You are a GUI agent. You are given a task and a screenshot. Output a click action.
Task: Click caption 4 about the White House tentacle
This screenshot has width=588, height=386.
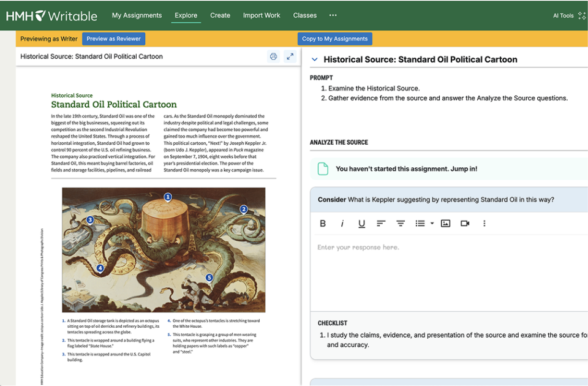[x=214, y=324]
